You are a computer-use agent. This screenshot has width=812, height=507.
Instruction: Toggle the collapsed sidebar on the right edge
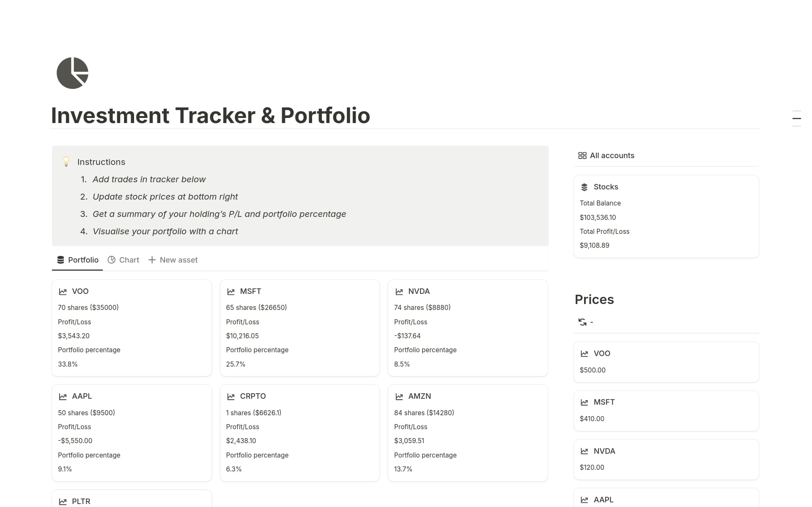point(797,118)
